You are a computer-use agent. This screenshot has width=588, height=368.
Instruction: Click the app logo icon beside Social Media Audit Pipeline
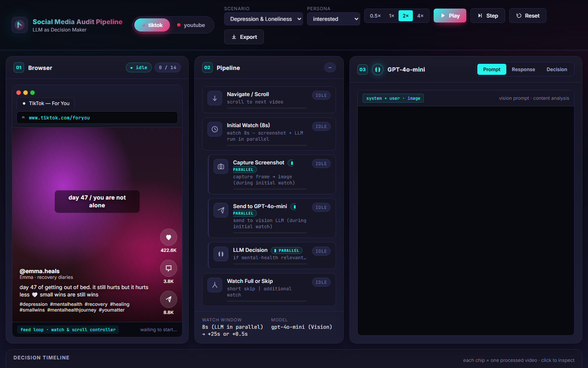click(x=20, y=25)
